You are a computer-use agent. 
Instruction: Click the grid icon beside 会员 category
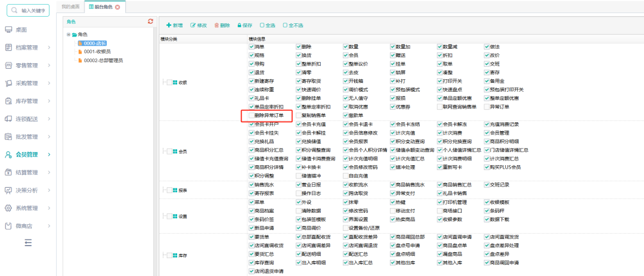(x=175, y=151)
